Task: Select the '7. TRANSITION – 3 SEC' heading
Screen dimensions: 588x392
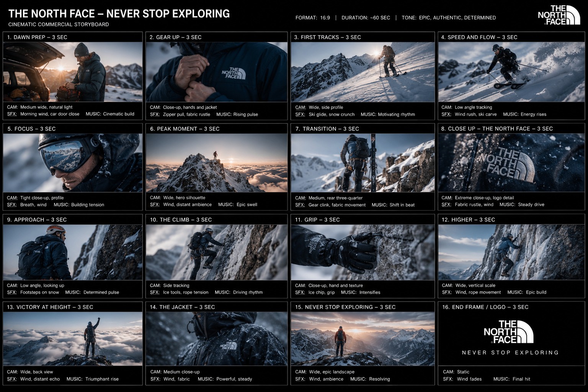Action: tap(327, 129)
